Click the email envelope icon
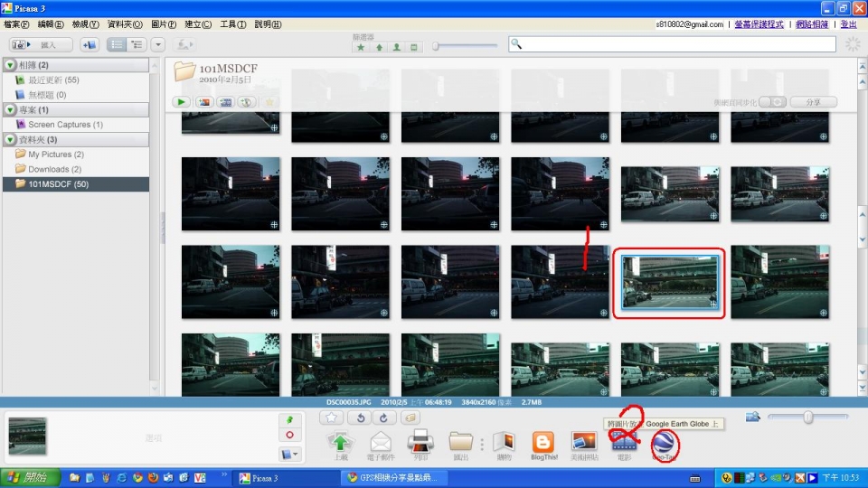Image resolution: width=868 pixels, height=488 pixels. pos(381,443)
